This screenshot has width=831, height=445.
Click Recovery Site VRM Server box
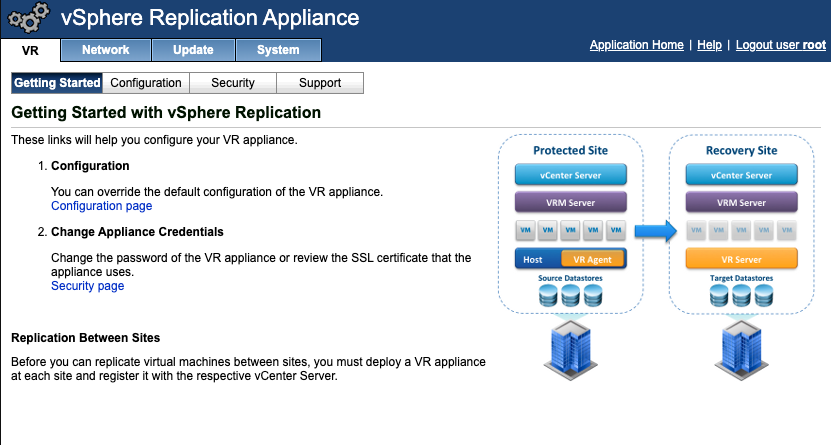741,202
